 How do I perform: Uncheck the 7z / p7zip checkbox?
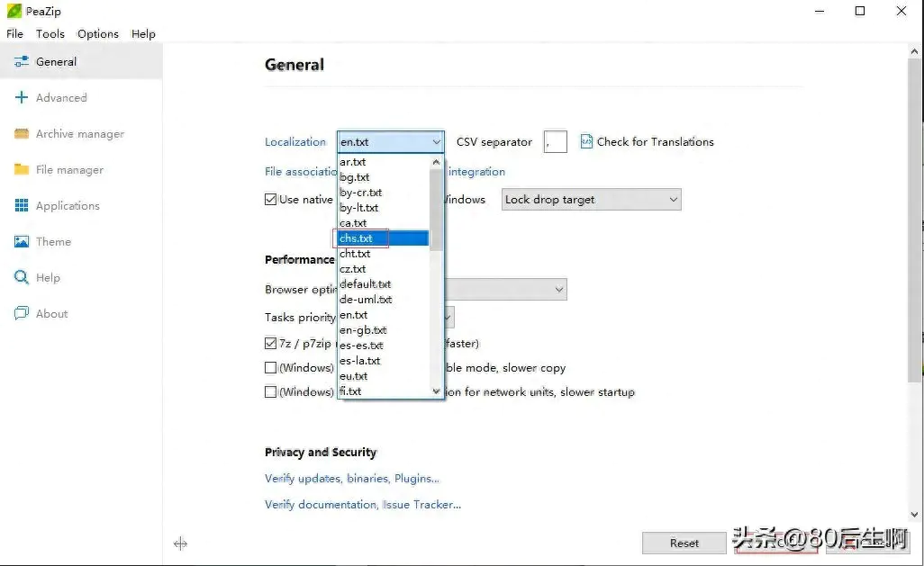tap(271, 344)
